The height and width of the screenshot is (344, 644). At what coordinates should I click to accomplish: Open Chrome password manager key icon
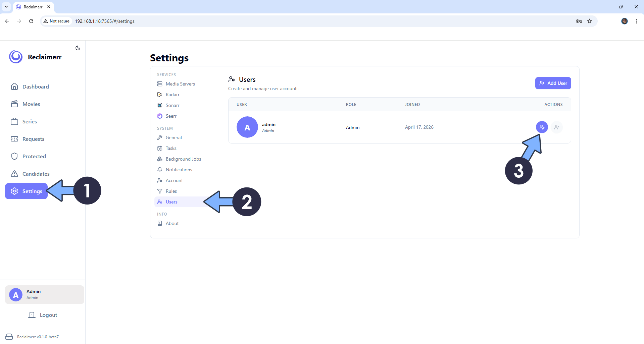(579, 21)
